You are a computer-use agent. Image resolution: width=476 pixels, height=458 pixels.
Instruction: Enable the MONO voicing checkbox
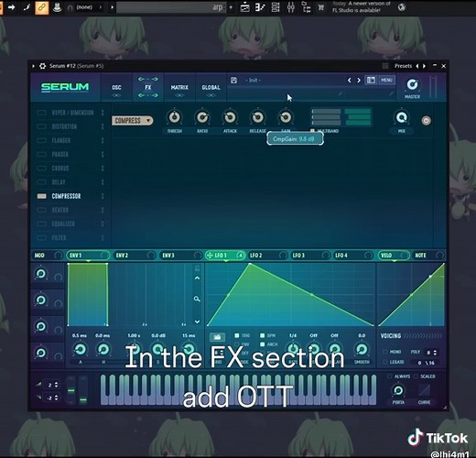pos(385,352)
